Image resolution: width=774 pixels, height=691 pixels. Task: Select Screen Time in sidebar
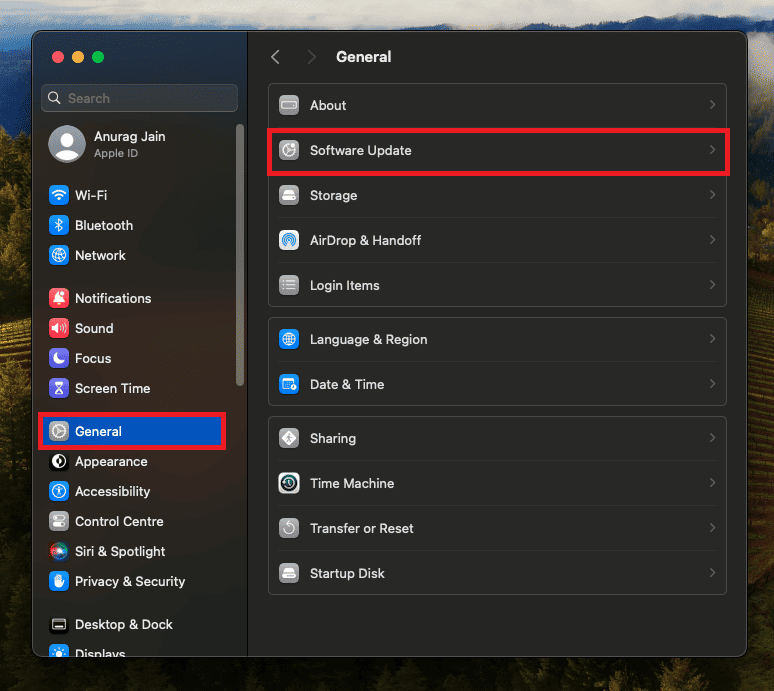(x=113, y=389)
